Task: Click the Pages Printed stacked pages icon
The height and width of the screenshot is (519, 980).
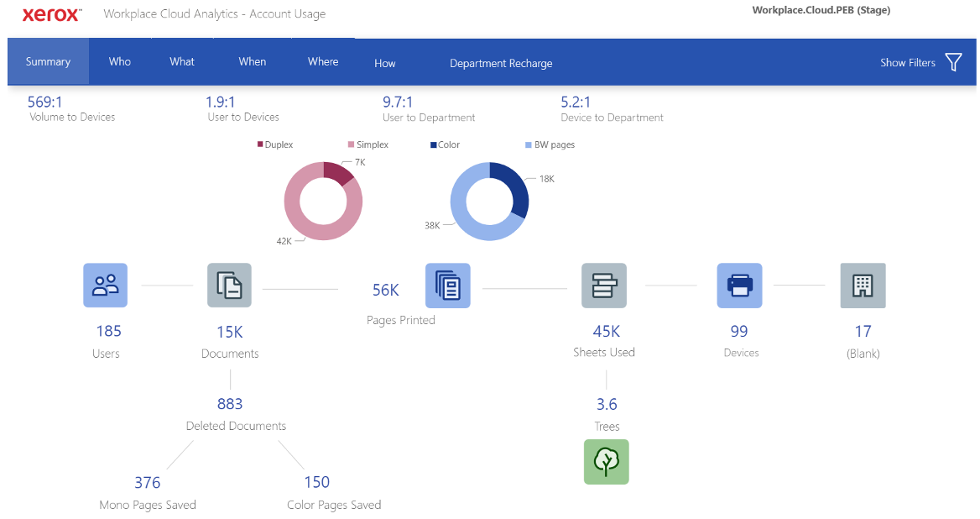Action: (x=447, y=286)
